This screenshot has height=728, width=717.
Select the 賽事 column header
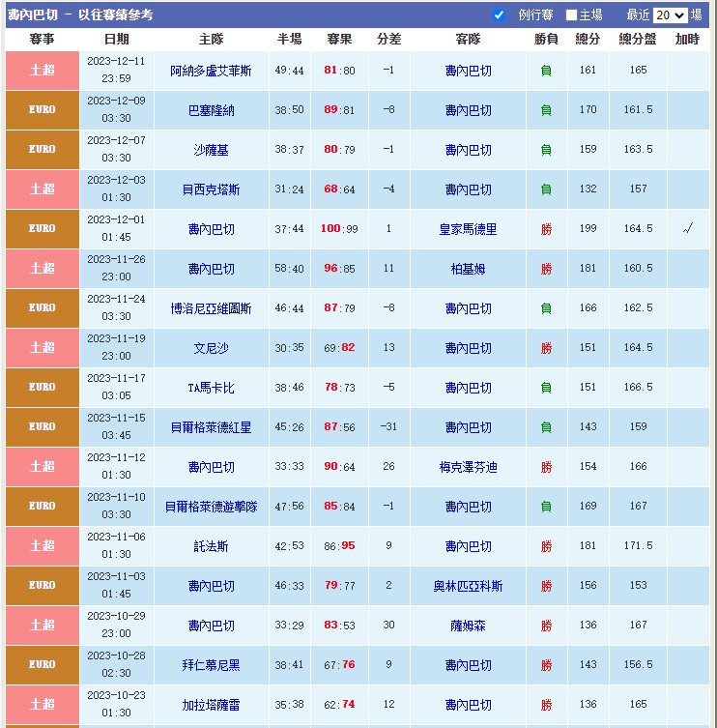(x=42, y=39)
